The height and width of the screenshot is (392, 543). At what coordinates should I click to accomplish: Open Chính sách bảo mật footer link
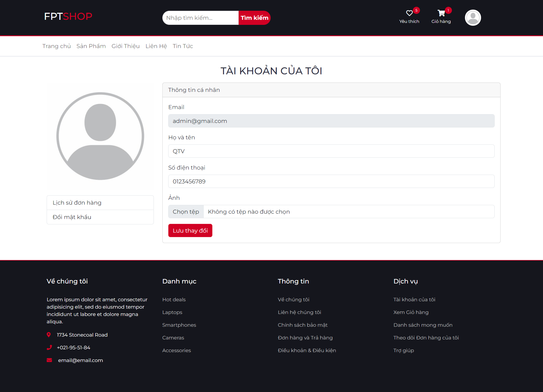pos(303,325)
